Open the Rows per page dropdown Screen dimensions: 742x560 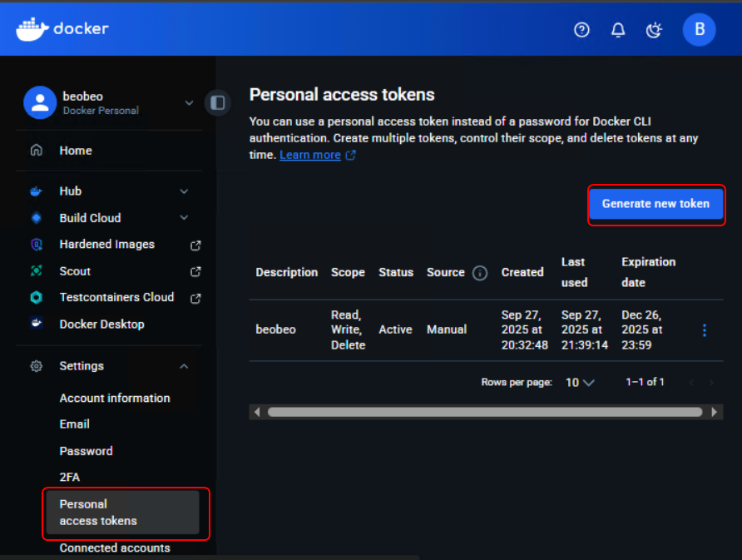pos(581,383)
